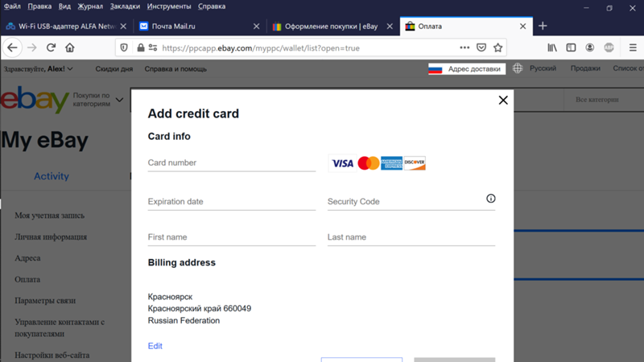
Task: Toggle the sidebar view icon
Action: (571, 47)
